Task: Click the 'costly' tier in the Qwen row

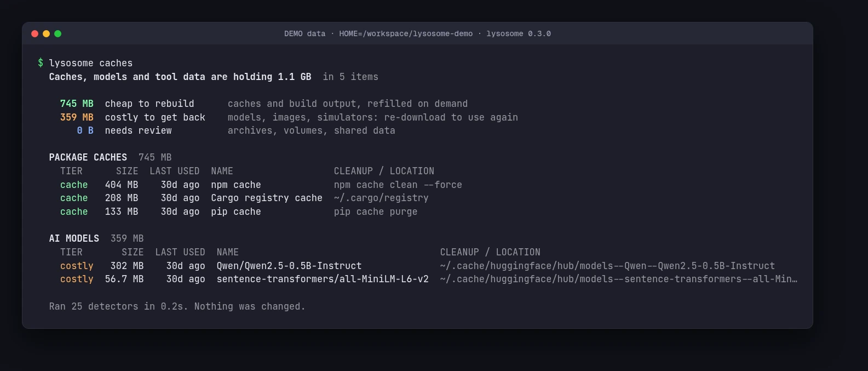Action: (x=77, y=266)
